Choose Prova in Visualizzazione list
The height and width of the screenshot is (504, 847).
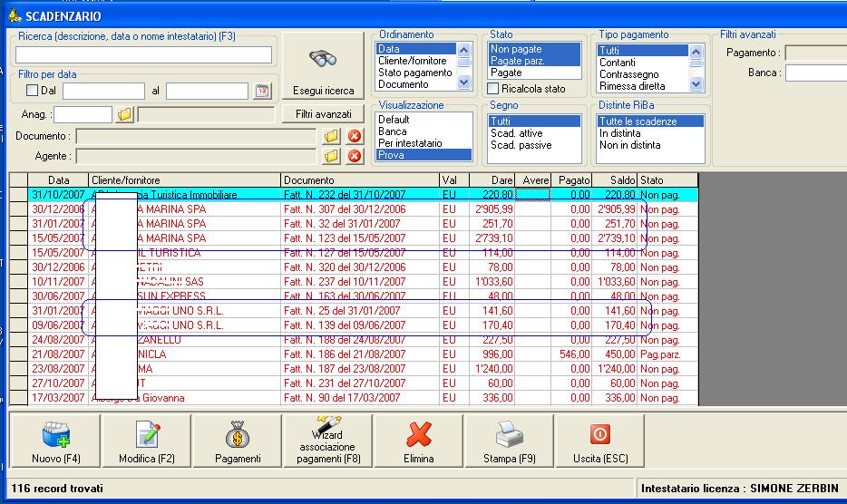(x=423, y=155)
